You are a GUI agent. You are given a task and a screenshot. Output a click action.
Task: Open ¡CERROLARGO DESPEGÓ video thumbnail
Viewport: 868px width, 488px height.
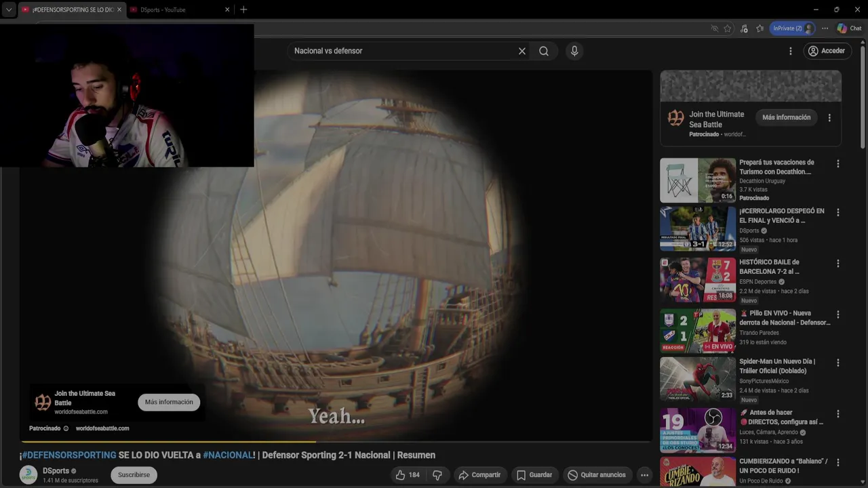pyautogui.click(x=698, y=229)
